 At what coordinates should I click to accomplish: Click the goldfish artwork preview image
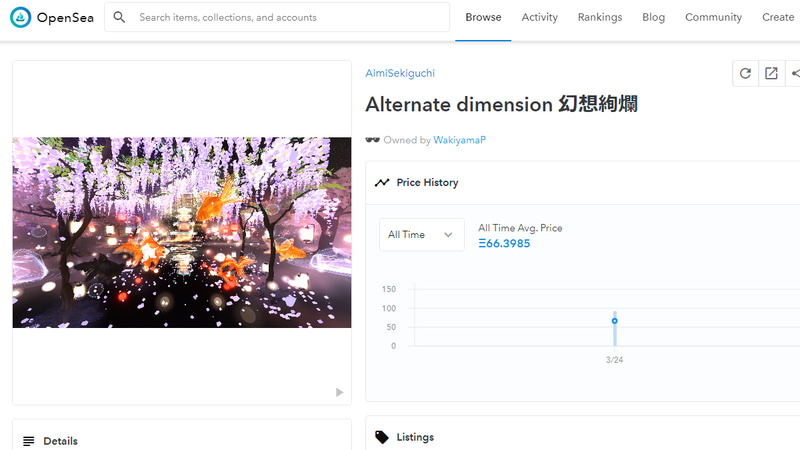(x=182, y=233)
